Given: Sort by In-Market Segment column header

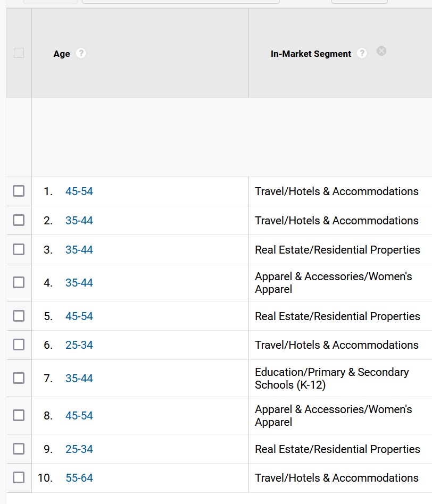Looking at the screenshot, I should (x=311, y=54).
